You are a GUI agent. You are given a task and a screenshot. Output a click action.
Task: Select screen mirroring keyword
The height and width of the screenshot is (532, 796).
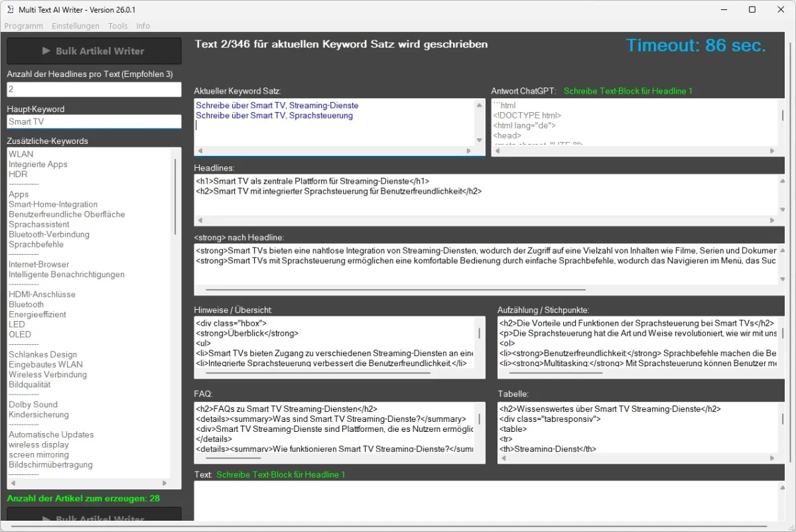tap(38, 454)
